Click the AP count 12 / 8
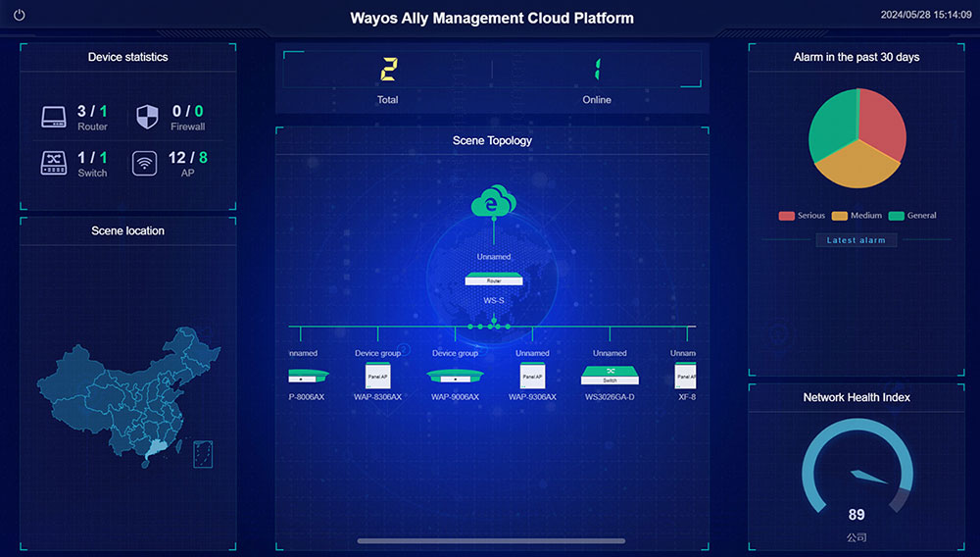The width and height of the screenshot is (980, 557). 187,158
